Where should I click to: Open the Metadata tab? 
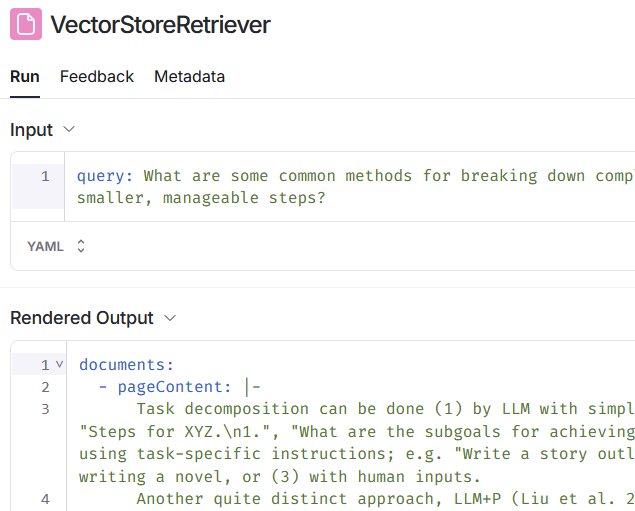pos(189,77)
